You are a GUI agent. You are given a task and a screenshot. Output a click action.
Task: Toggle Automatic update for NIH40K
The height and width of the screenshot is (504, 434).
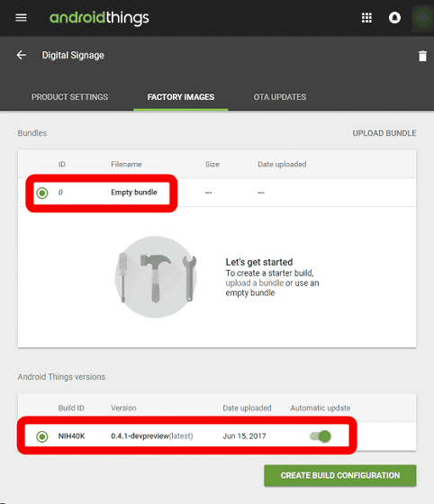pyautogui.click(x=321, y=436)
